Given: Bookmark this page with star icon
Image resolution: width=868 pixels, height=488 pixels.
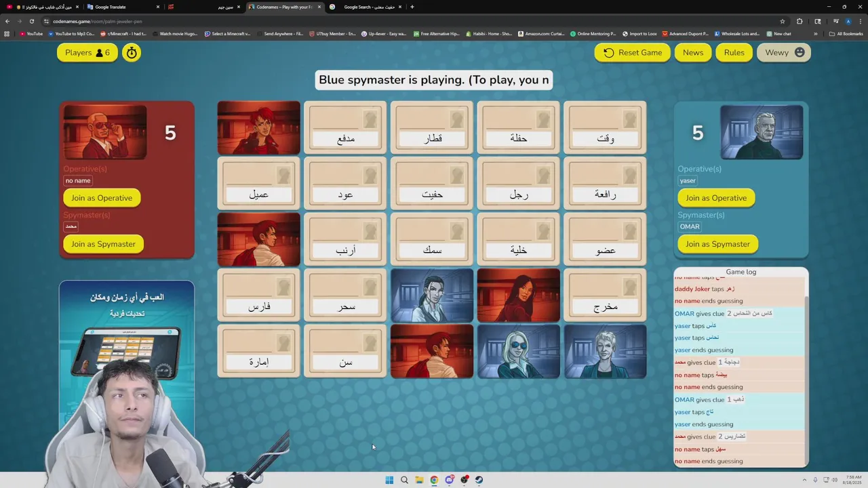Looking at the screenshot, I should pos(783,21).
